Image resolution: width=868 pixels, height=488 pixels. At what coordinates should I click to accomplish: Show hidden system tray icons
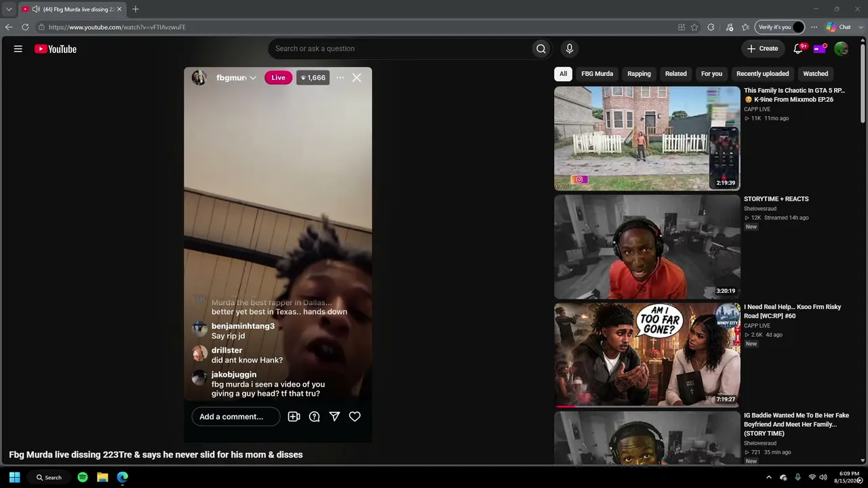pos(768,477)
